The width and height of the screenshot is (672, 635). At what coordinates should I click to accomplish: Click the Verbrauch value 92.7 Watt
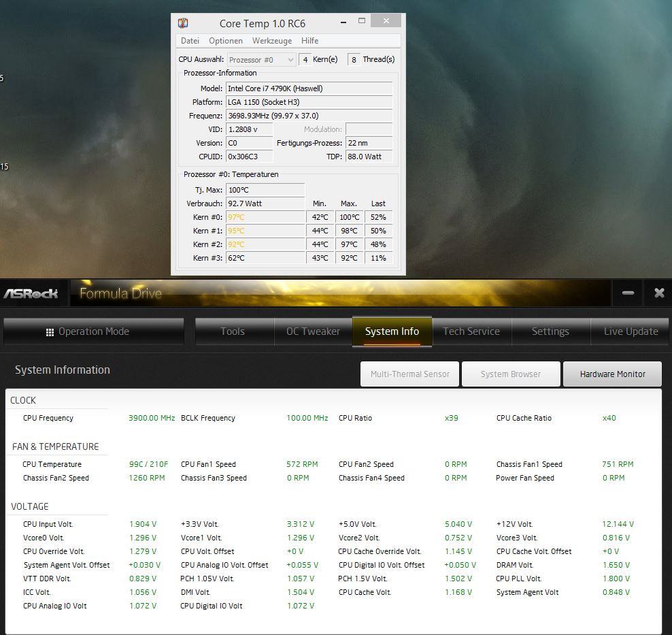[265, 203]
